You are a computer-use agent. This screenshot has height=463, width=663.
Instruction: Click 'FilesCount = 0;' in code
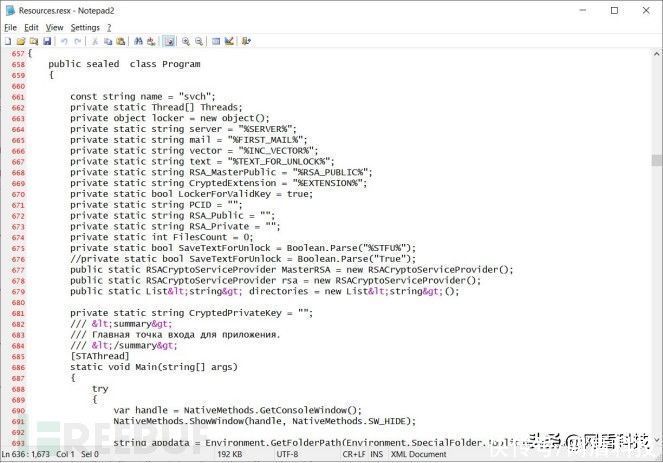pos(213,237)
